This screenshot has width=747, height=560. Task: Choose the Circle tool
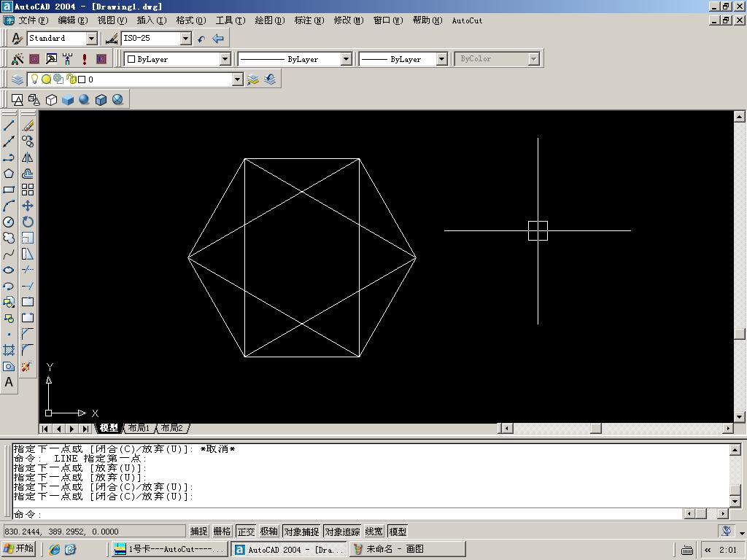coord(9,222)
